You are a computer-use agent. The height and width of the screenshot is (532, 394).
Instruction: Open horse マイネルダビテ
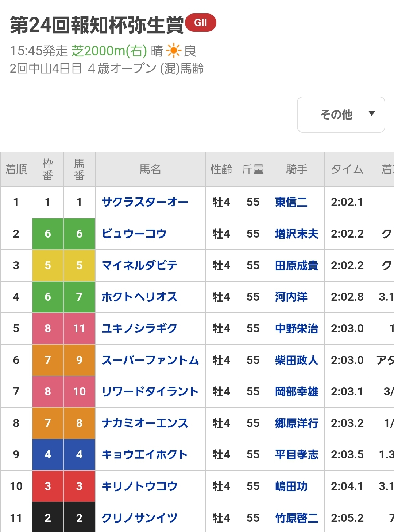pos(139,265)
